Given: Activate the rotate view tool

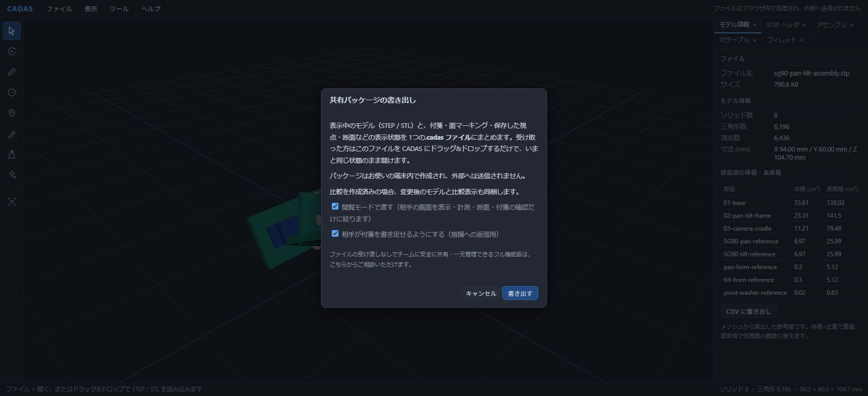Looking at the screenshot, I should [12, 51].
